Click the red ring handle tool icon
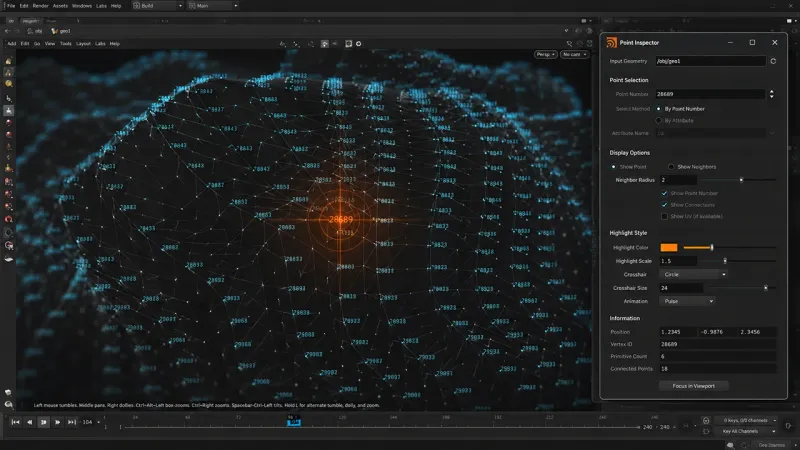The image size is (800, 450). [x=9, y=219]
